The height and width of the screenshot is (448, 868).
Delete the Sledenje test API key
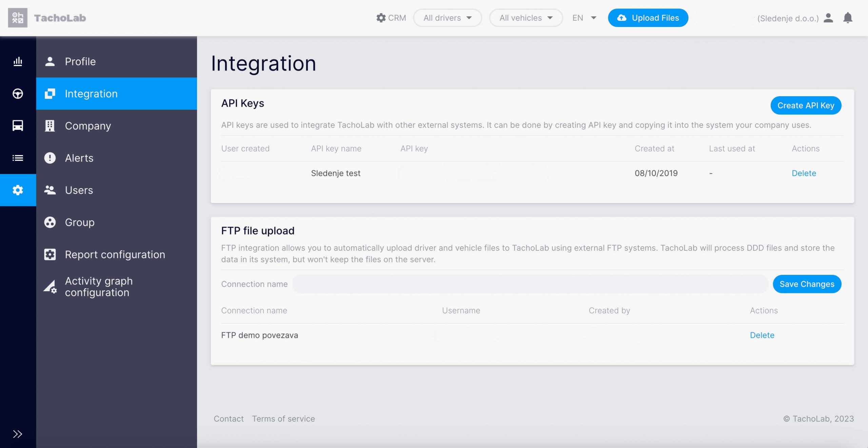pyautogui.click(x=804, y=173)
